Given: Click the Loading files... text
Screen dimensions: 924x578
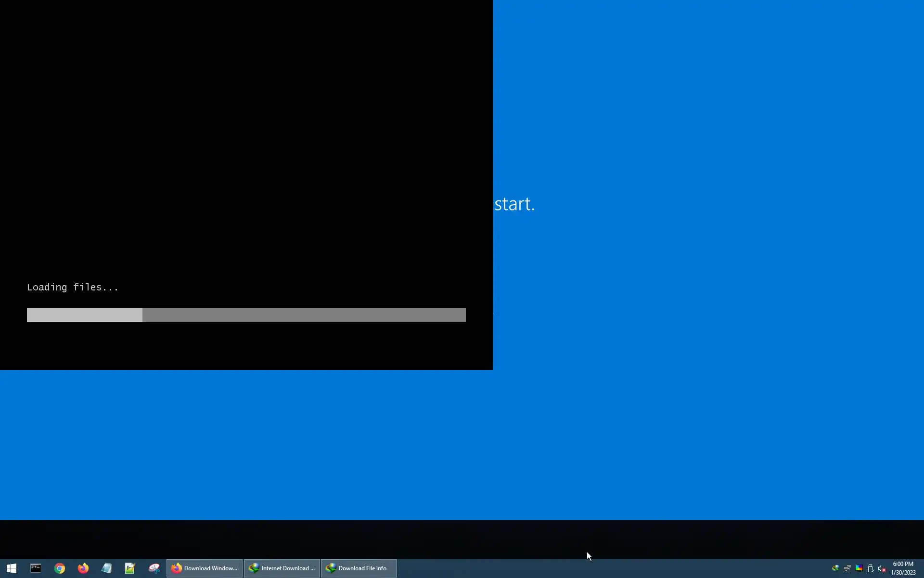Looking at the screenshot, I should tap(72, 288).
